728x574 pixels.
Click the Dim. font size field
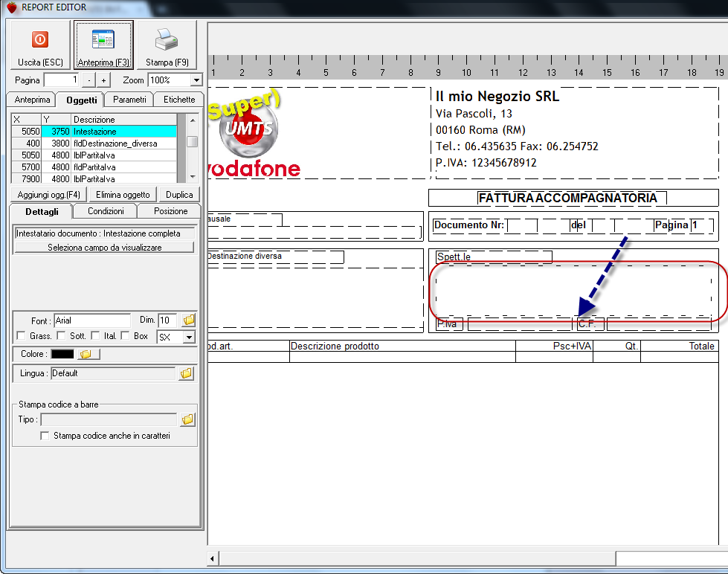coord(167,320)
